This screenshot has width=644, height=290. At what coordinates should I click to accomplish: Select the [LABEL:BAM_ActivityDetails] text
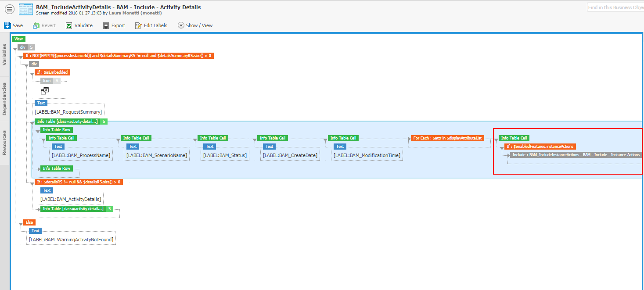(x=70, y=199)
